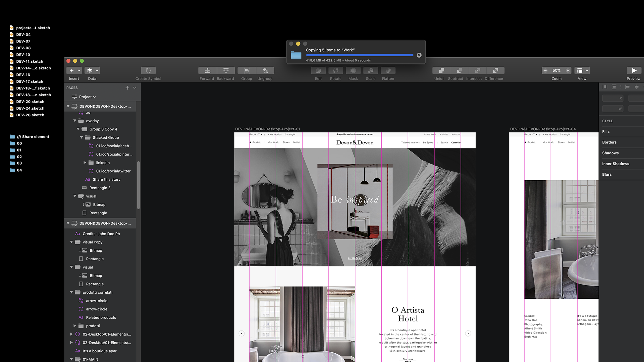Collapse the visual copy group

[x=71, y=242]
